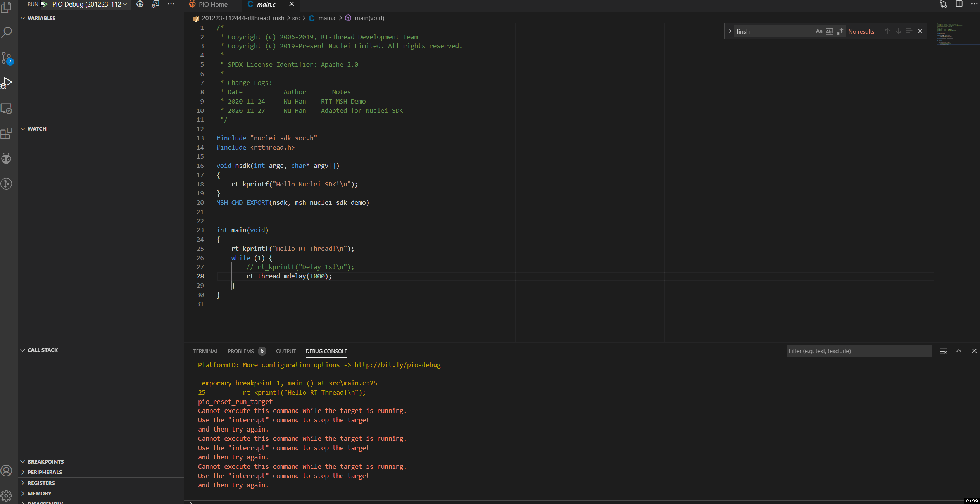Open Run view more actions ellipsis

[x=171, y=4]
